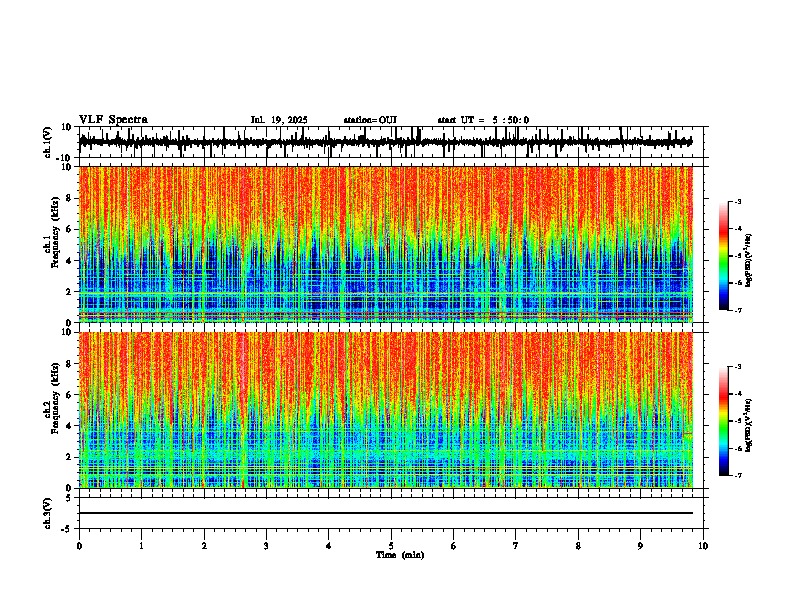Click time axis tick label 3

click(266, 546)
